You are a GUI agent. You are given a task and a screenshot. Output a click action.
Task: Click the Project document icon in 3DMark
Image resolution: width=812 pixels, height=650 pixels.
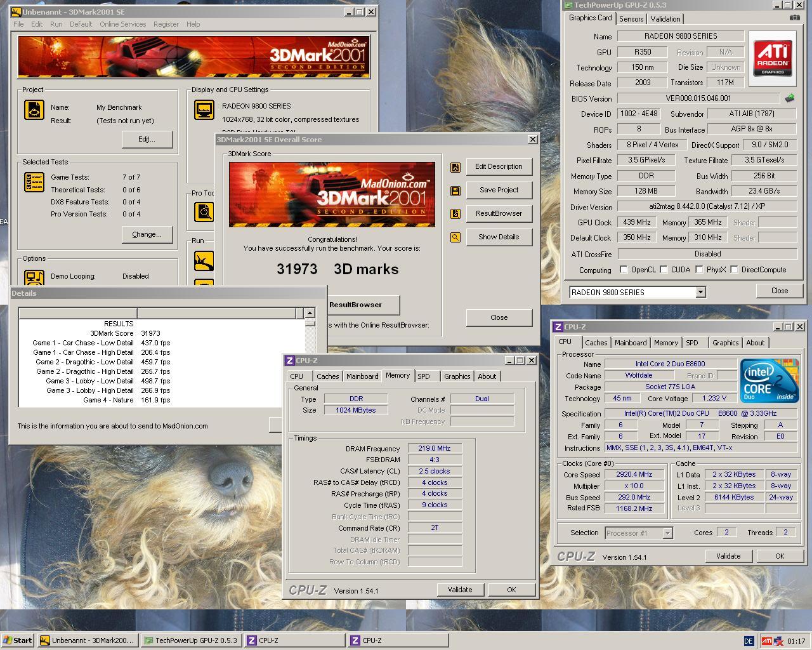point(34,110)
